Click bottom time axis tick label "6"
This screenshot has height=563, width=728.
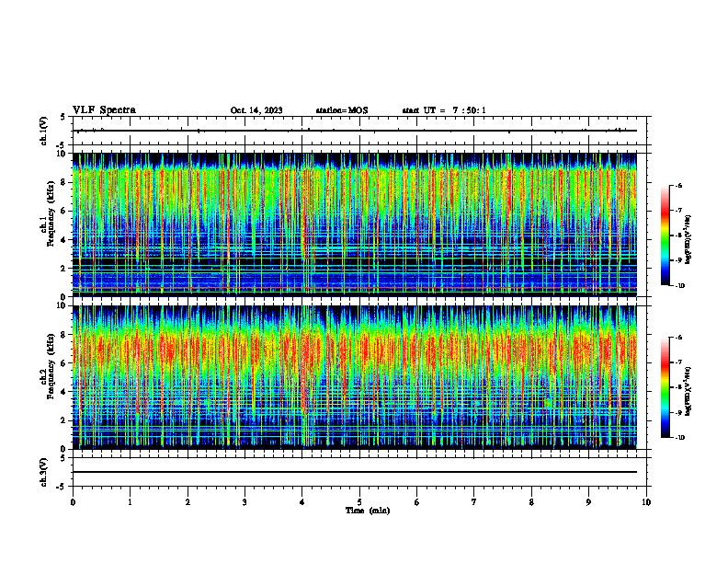(x=417, y=502)
